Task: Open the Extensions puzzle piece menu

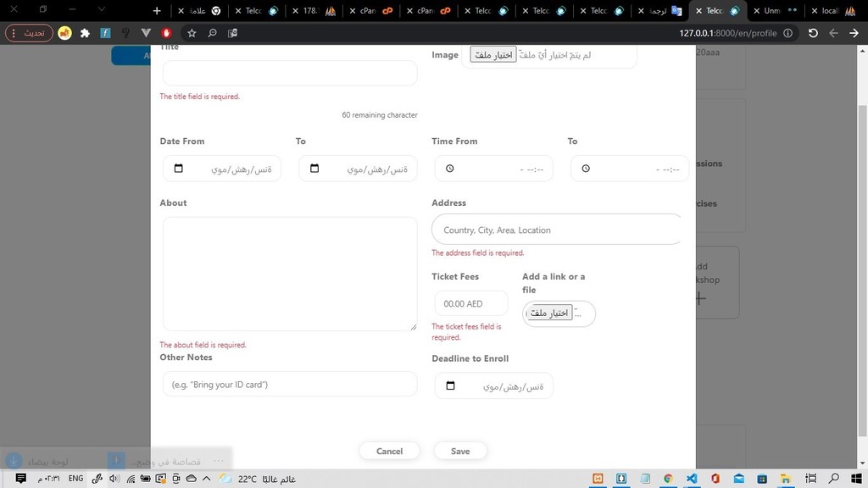Action: (85, 33)
